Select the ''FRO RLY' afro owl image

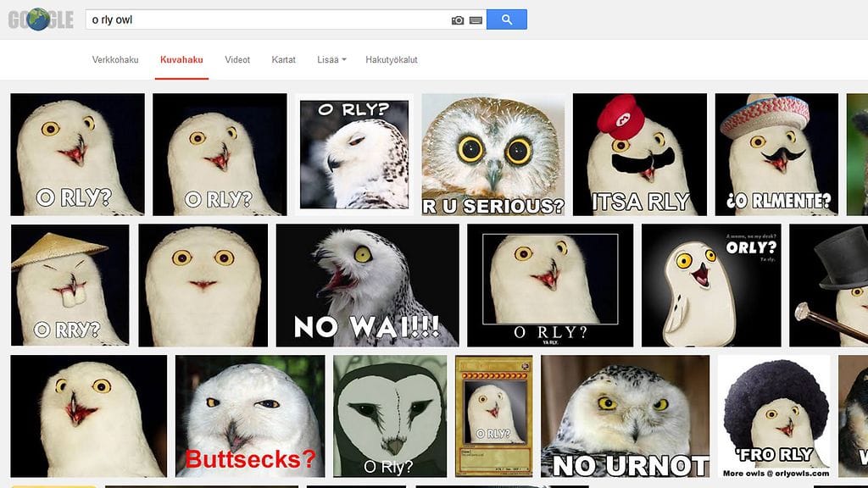[774, 416]
